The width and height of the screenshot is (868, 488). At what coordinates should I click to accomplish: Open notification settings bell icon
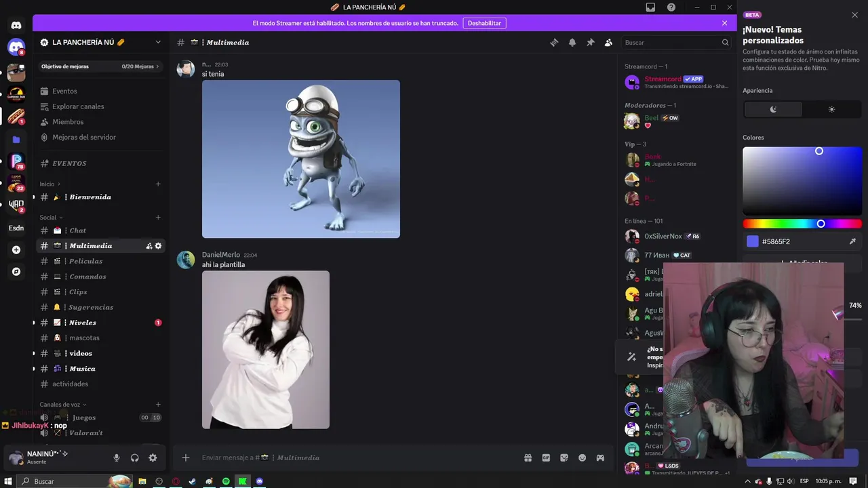[x=572, y=42]
